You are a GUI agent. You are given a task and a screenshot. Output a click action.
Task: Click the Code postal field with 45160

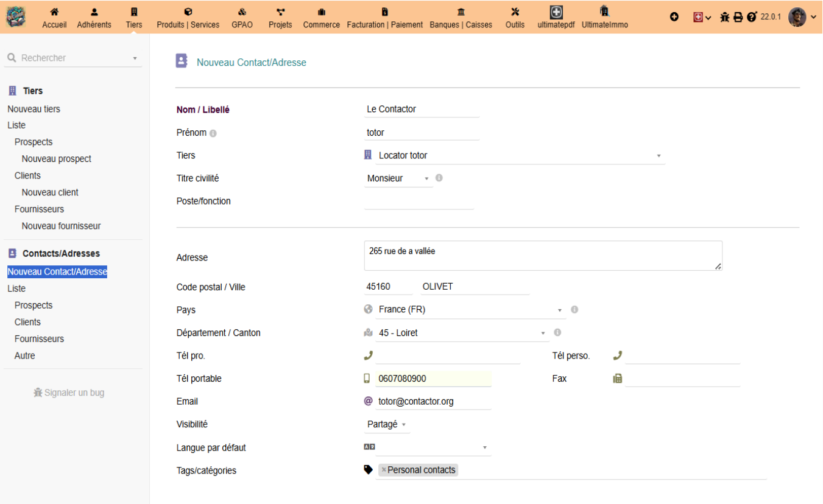pyautogui.click(x=388, y=287)
